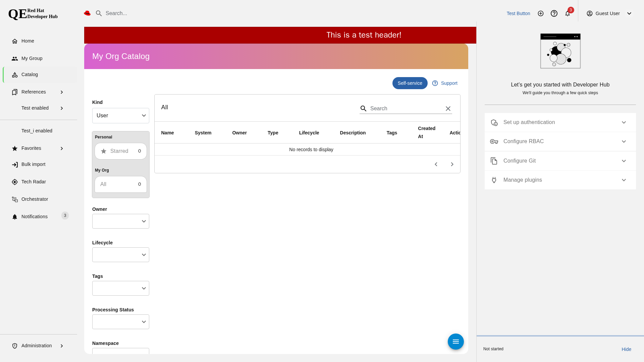Open the Guest User profile menu
Screen dimensions: 644x362
click(x=609, y=13)
